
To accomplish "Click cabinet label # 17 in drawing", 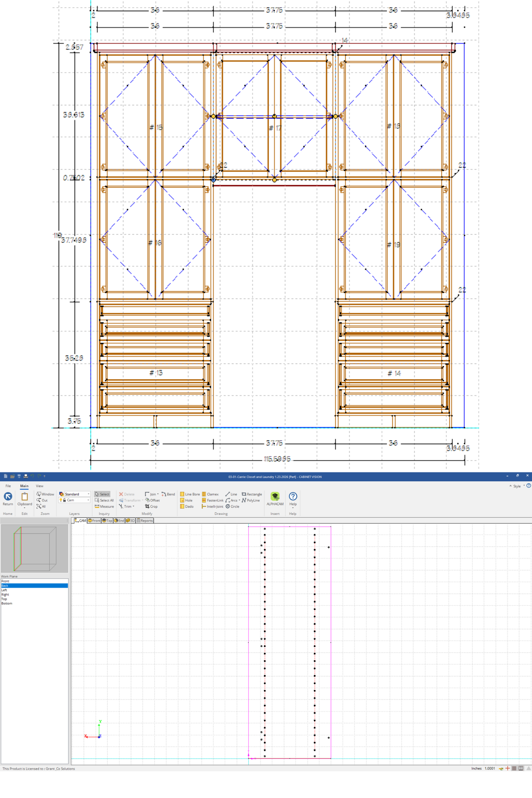I will pos(275,128).
